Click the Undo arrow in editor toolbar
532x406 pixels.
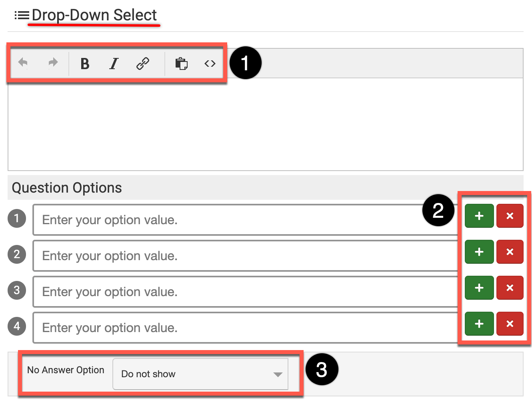pyautogui.click(x=23, y=63)
